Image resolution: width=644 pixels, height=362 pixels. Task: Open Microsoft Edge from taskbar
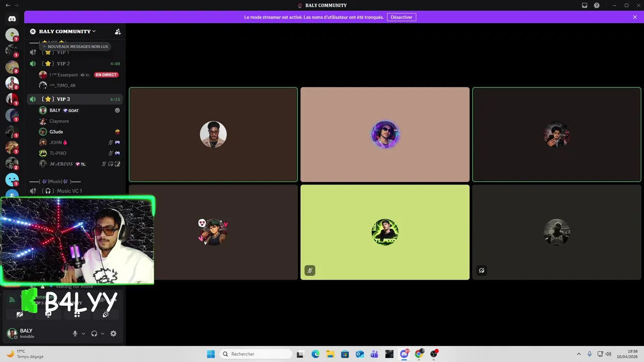[315, 354]
